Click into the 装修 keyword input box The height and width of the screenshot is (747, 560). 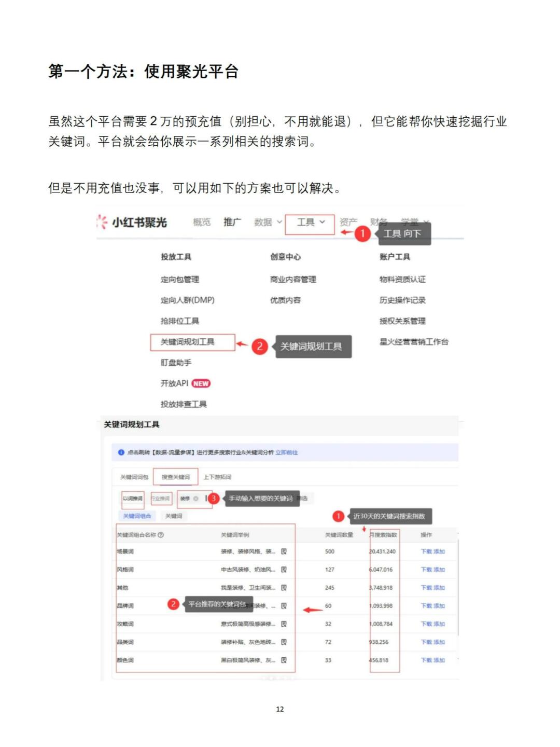194,499
